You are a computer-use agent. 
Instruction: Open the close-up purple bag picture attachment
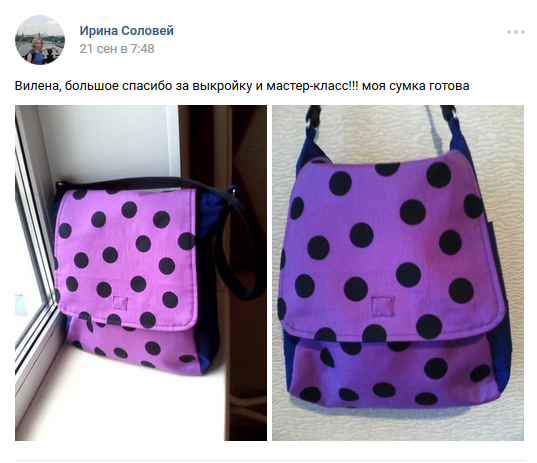click(398, 273)
